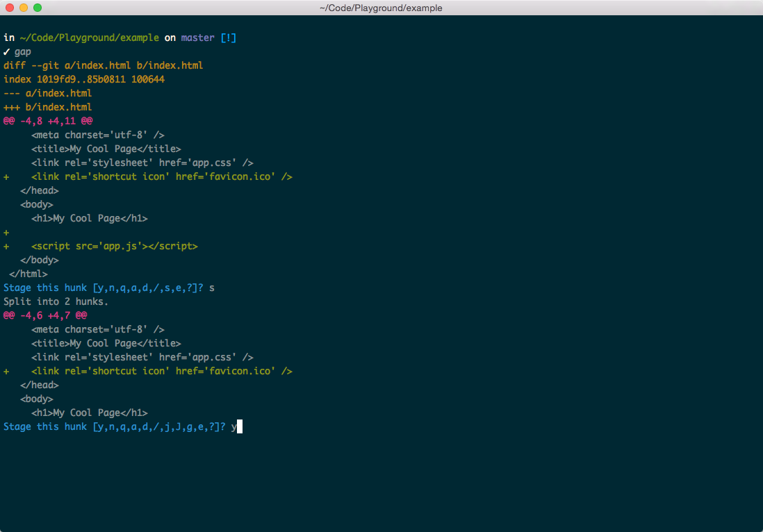The width and height of the screenshot is (763, 532).
Task: Click the '+++ b/index.html' line
Action: [x=48, y=107]
